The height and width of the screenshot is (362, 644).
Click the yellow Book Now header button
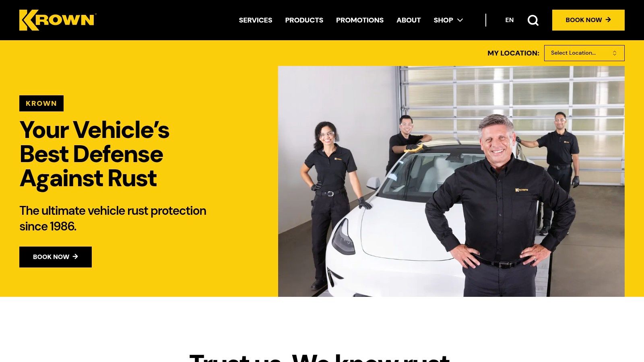point(588,20)
